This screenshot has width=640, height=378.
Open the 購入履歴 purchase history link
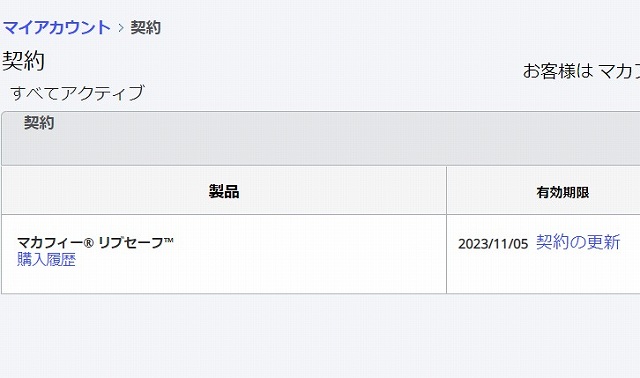point(46,260)
